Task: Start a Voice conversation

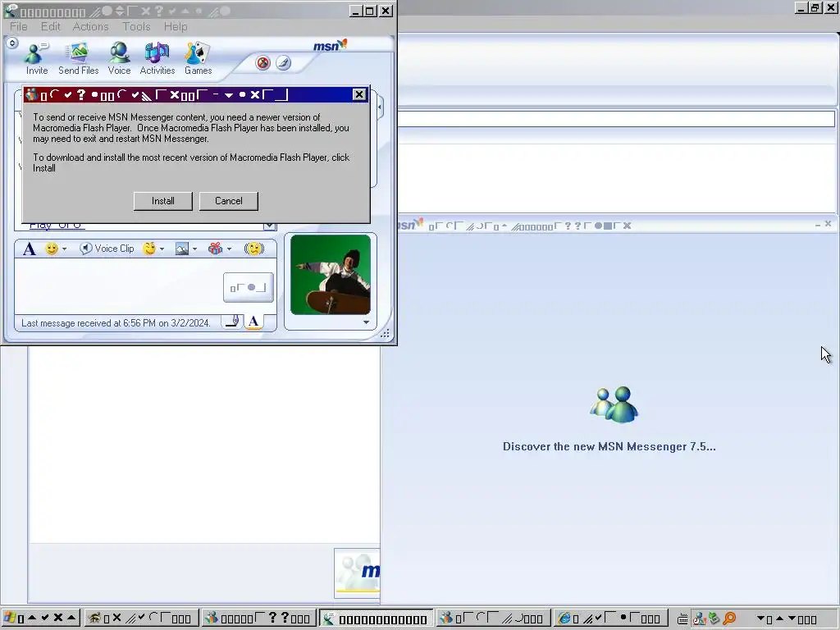Action: click(x=119, y=59)
